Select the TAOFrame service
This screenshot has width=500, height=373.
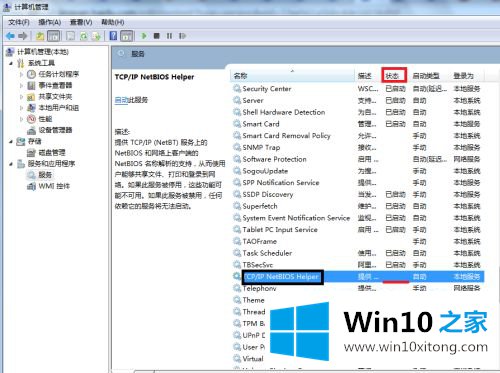point(358,241)
